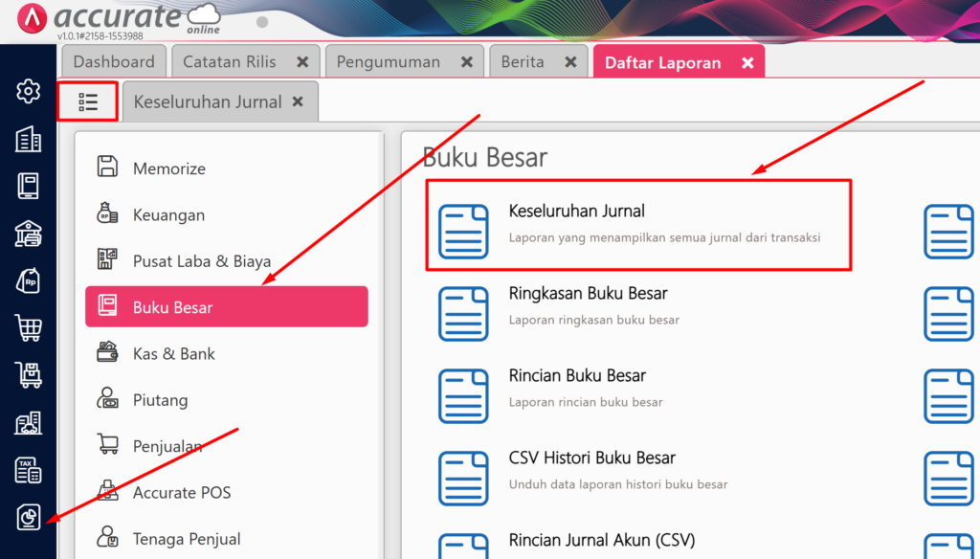Select Memorize category
980x559 pixels.
pyautogui.click(x=227, y=168)
